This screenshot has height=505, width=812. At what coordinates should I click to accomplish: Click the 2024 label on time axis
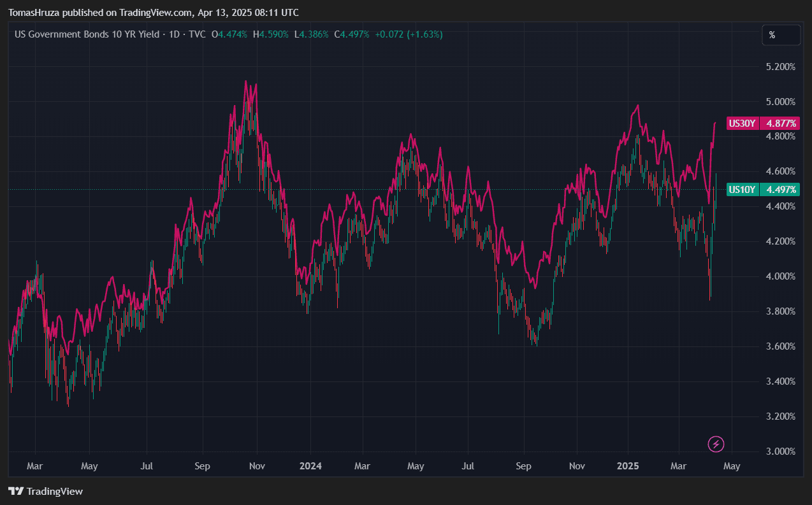coord(310,466)
